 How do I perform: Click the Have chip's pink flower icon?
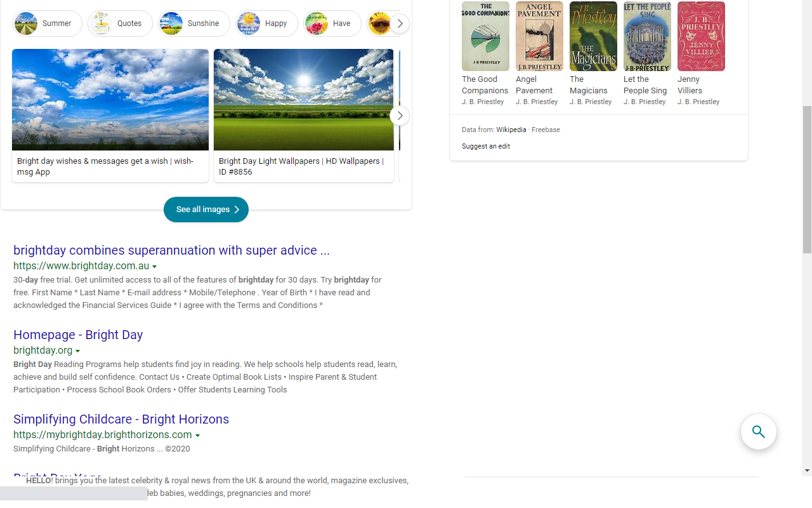point(317,23)
